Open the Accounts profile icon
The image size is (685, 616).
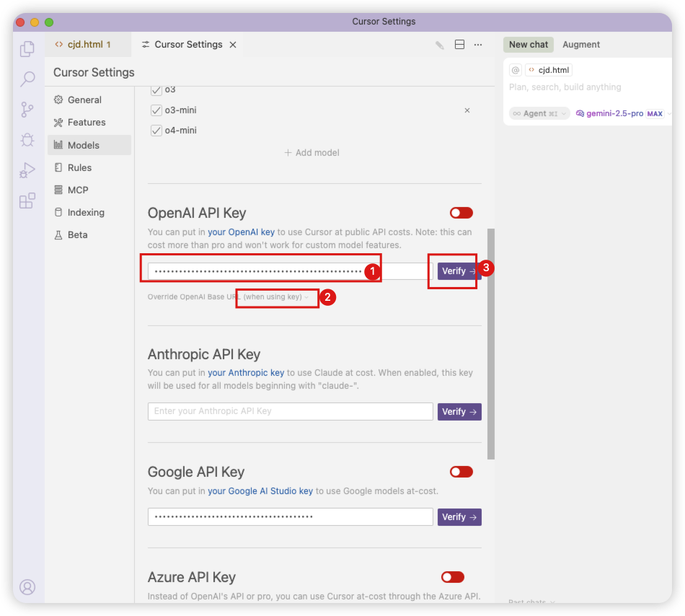pyautogui.click(x=27, y=587)
